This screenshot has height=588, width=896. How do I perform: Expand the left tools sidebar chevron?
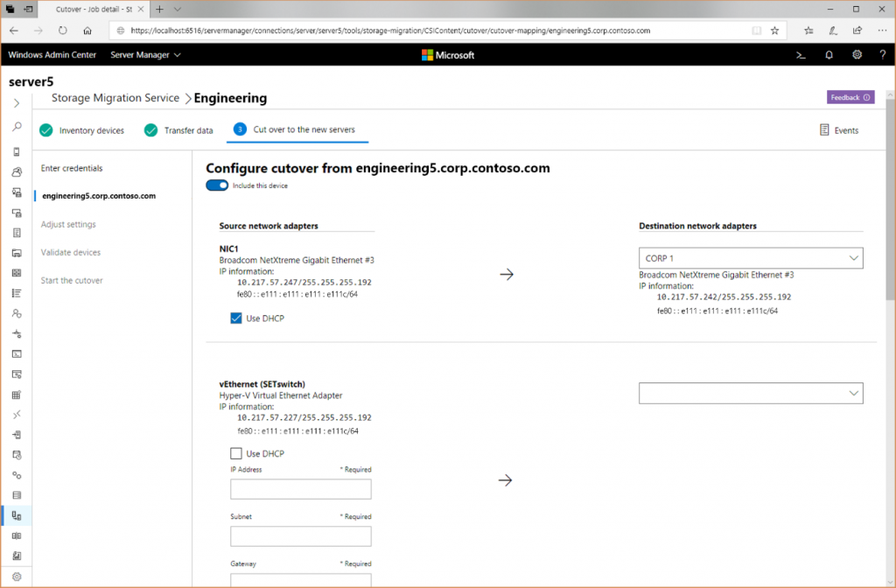point(17,103)
